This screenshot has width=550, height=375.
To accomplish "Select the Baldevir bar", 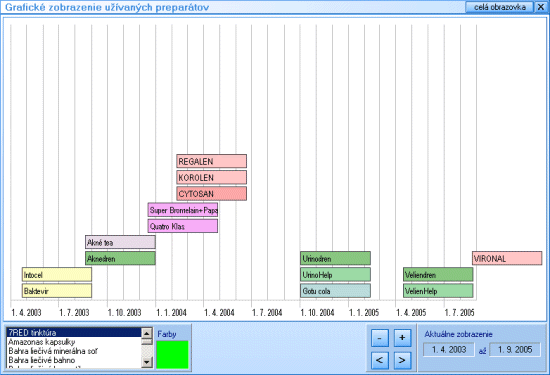I will [57, 291].
